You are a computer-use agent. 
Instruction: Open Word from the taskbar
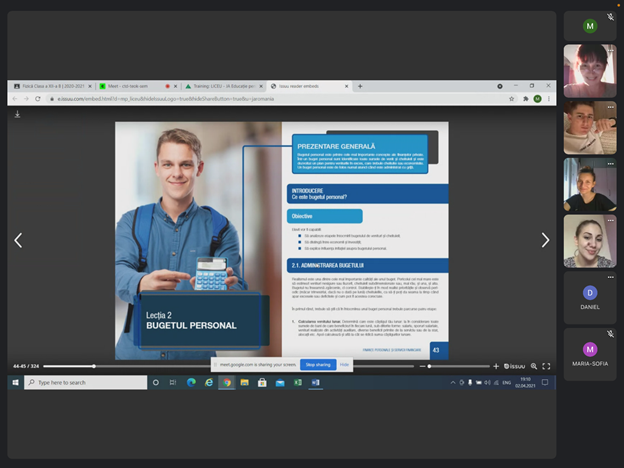316,382
